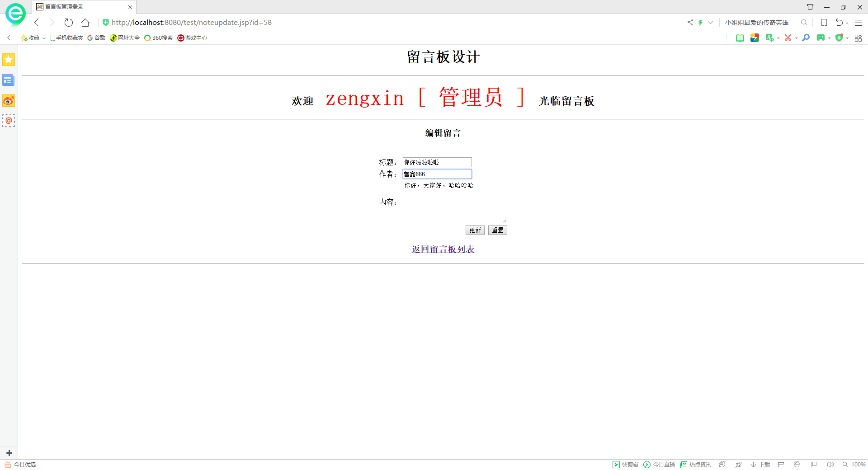868x470 pixels.
Task: Open the 手机收藏夹 bookmark
Action: pos(67,38)
